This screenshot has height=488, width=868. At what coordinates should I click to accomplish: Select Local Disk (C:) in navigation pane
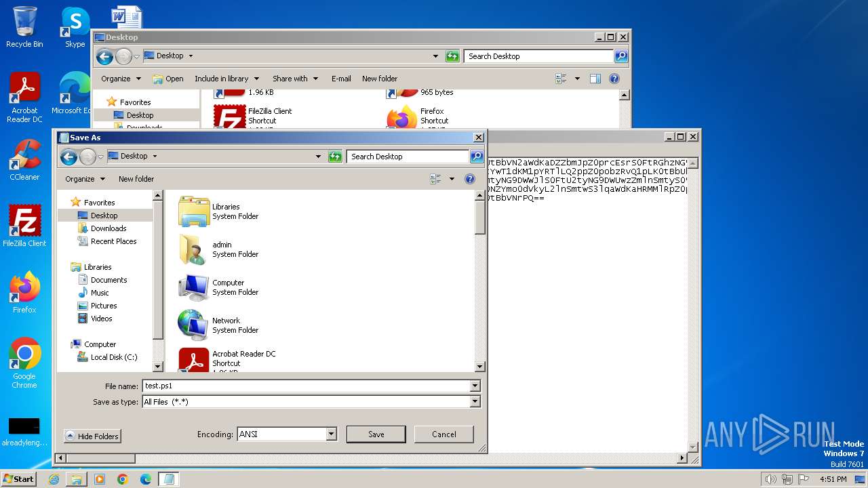tap(113, 357)
